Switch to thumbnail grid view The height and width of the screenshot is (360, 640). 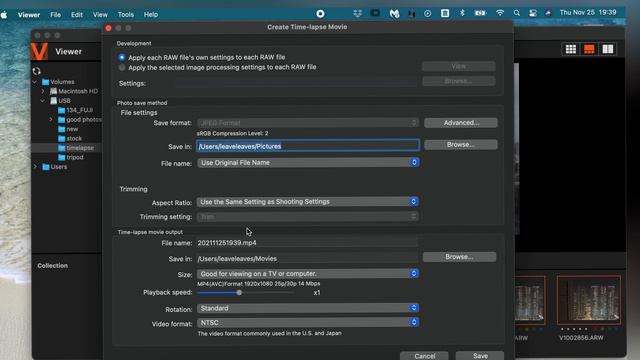pyautogui.click(x=571, y=49)
